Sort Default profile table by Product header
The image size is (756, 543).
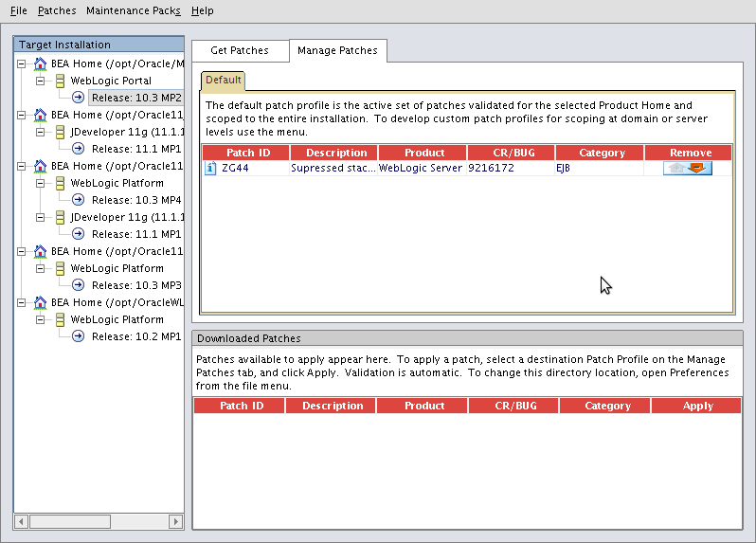[423, 153]
